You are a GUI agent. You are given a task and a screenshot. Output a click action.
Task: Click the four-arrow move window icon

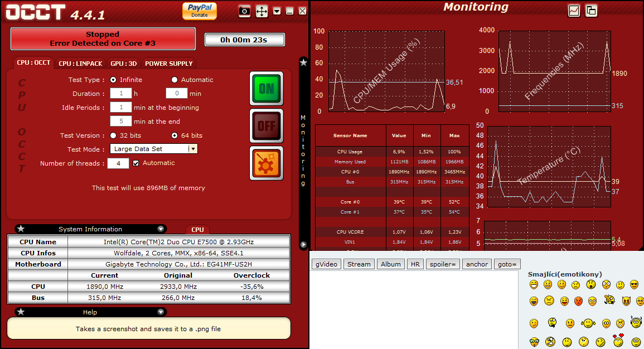click(x=262, y=11)
